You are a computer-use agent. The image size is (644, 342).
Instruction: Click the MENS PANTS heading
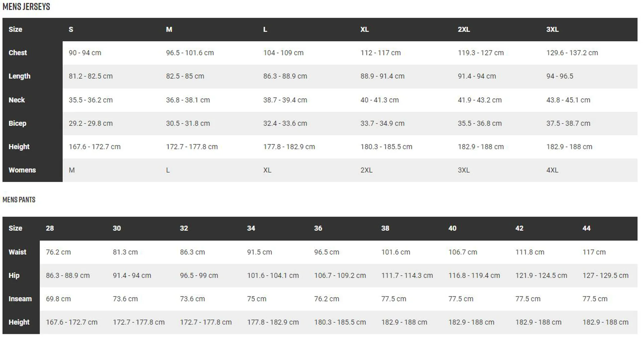point(19,200)
